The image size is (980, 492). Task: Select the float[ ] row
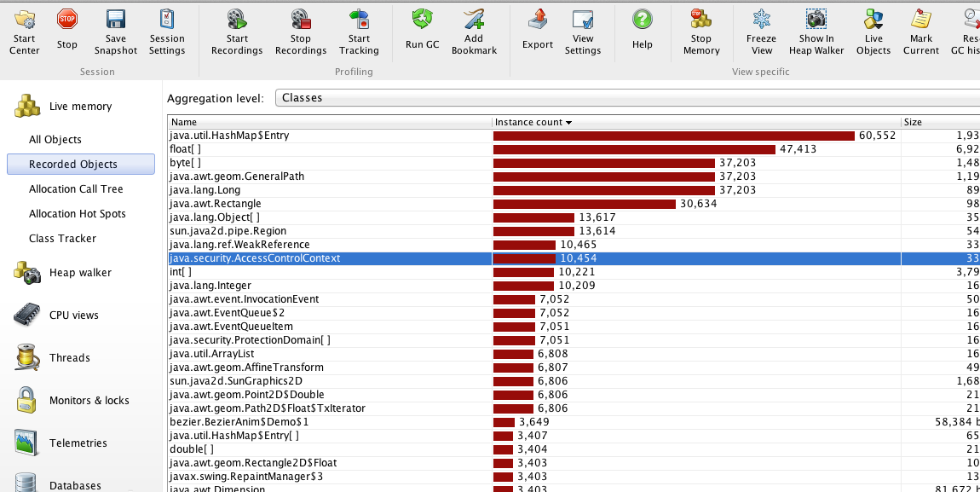point(574,149)
